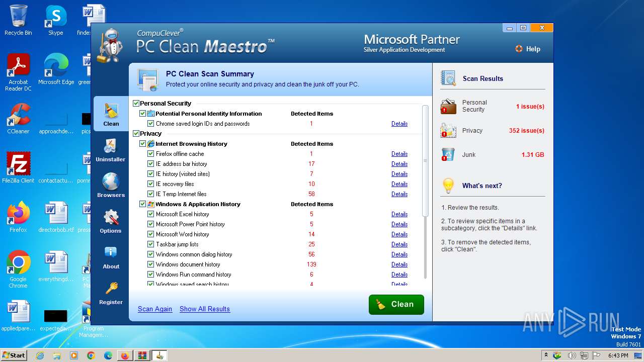Toggle Internet Browsing History checkbox
The image size is (644, 362).
click(x=143, y=144)
